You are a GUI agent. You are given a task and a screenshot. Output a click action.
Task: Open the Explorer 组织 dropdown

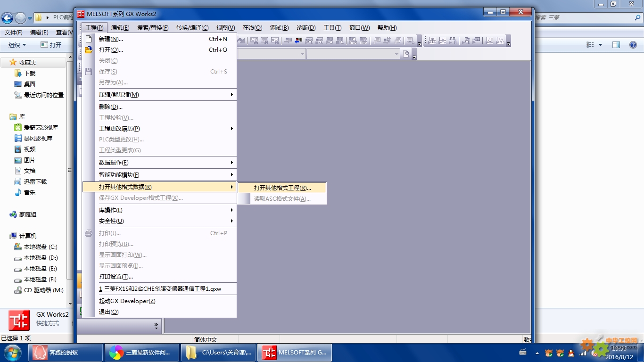coord(17,45)
